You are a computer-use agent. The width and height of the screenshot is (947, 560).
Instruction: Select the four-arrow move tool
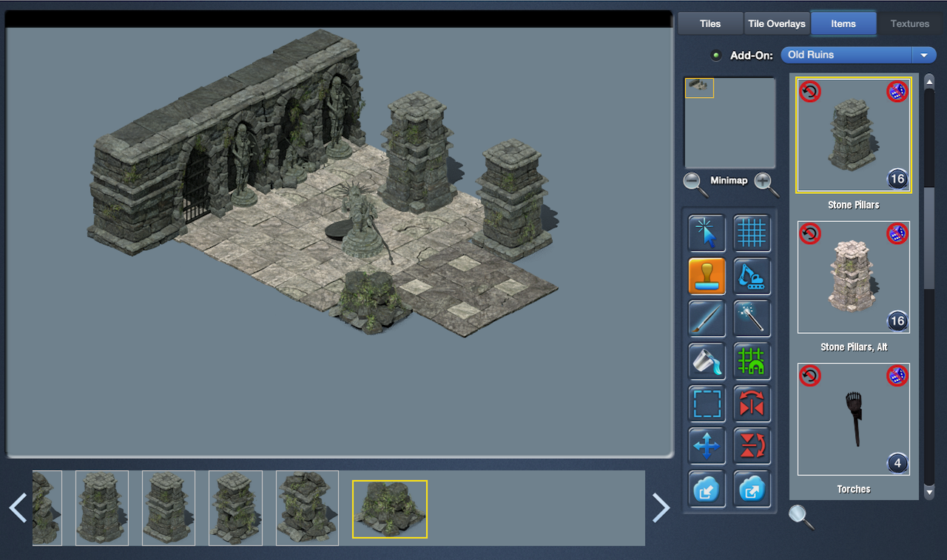click(x=707, y=446)
